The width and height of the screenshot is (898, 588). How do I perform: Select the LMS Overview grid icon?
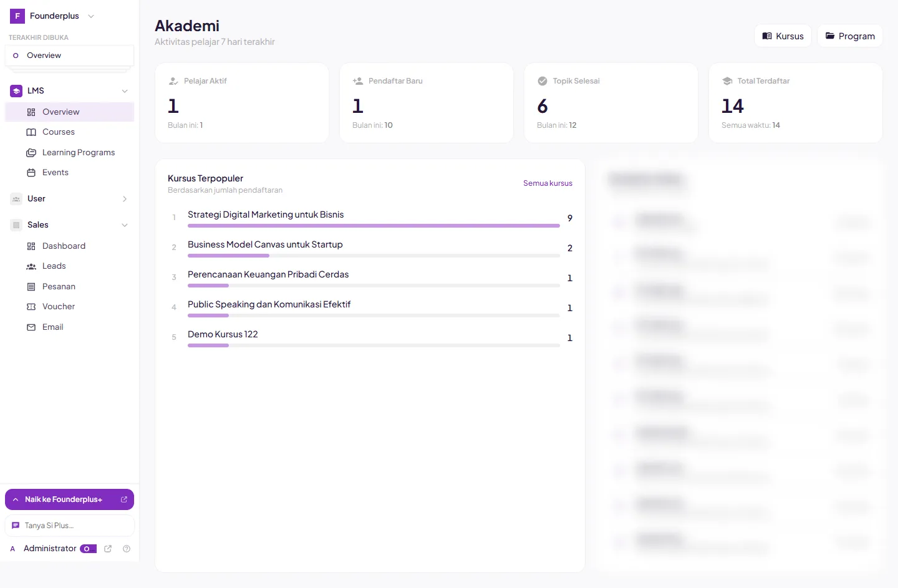pos(31,112)
